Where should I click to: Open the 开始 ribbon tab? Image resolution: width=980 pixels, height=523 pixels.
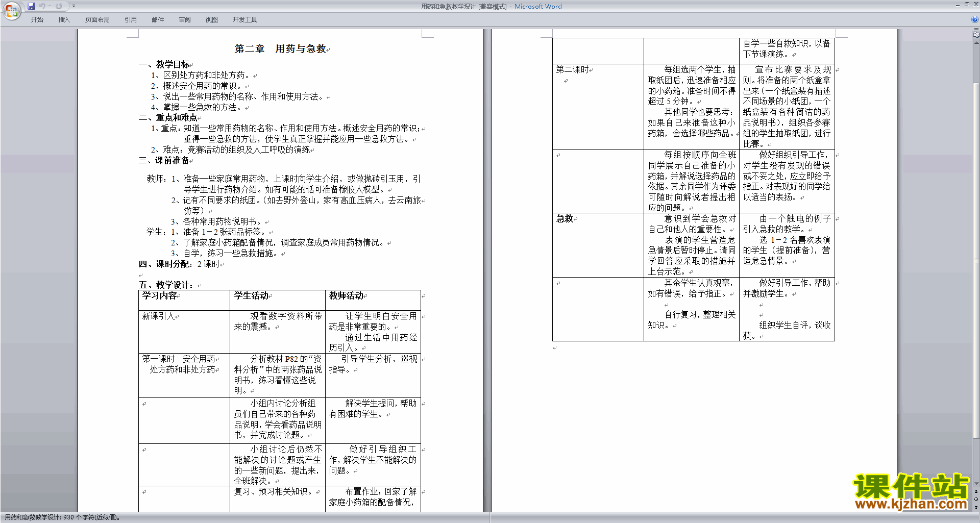(37, 20)
